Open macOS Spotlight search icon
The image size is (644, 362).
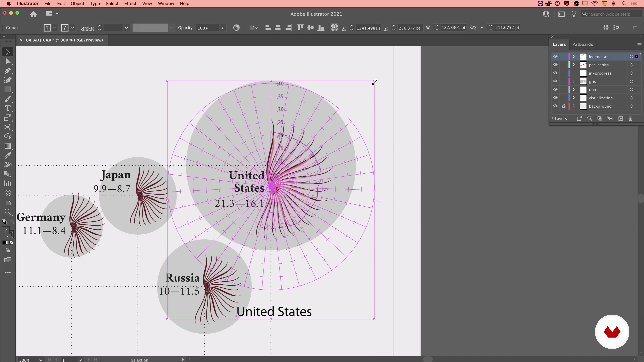tap(624, 4)
